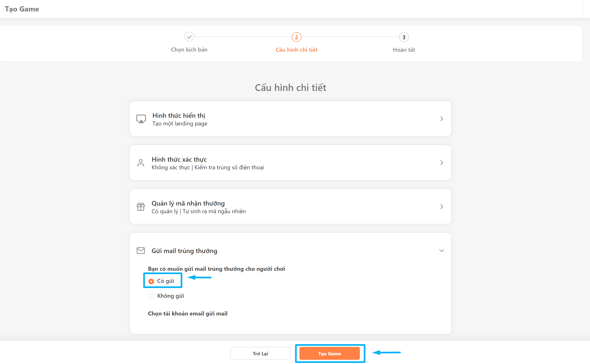
Task: Click step 2 circle icon
Action: point(296,37)
